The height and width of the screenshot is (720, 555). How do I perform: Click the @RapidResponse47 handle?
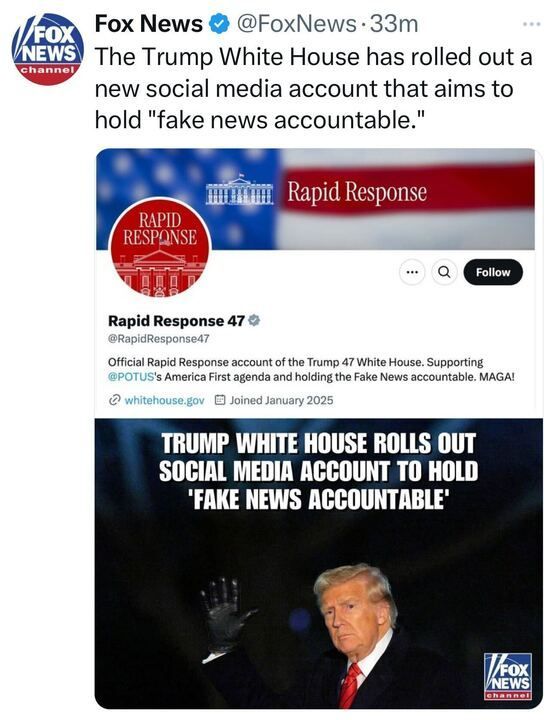(158, 339)
